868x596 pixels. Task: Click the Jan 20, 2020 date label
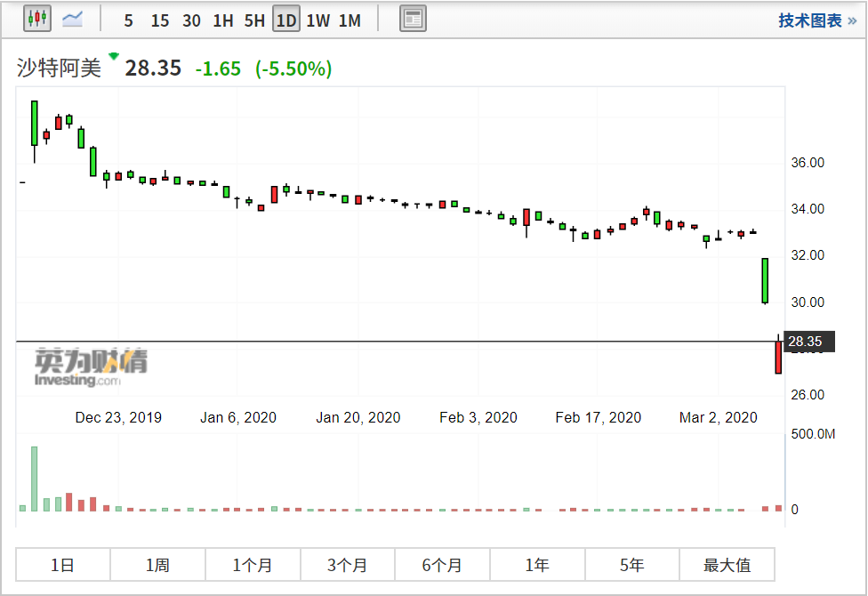click(358, 417)
